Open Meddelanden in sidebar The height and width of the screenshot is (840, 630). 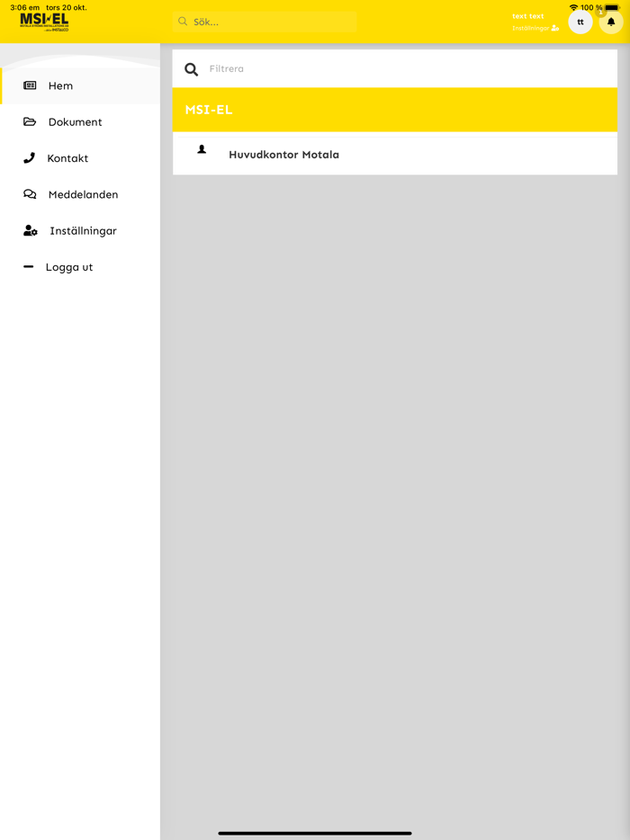(x=80, y=194)
